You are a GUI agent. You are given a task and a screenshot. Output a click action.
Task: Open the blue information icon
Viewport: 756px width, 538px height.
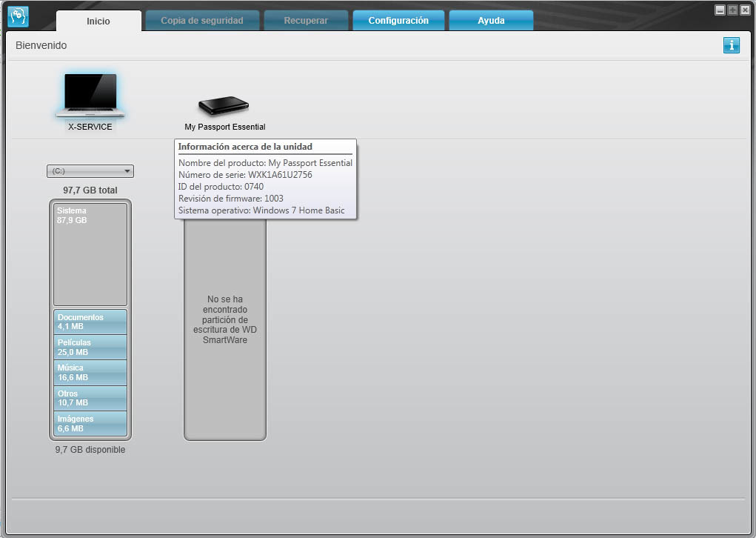pos(731,45)
